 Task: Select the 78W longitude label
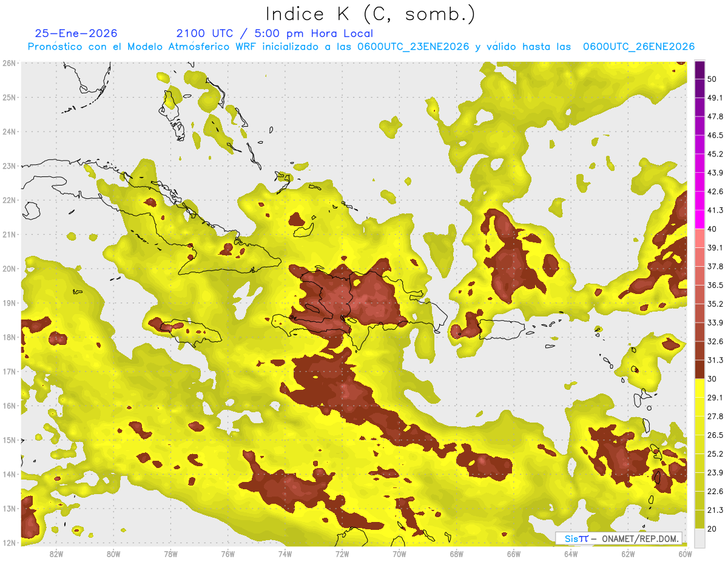tap(170, 554)
